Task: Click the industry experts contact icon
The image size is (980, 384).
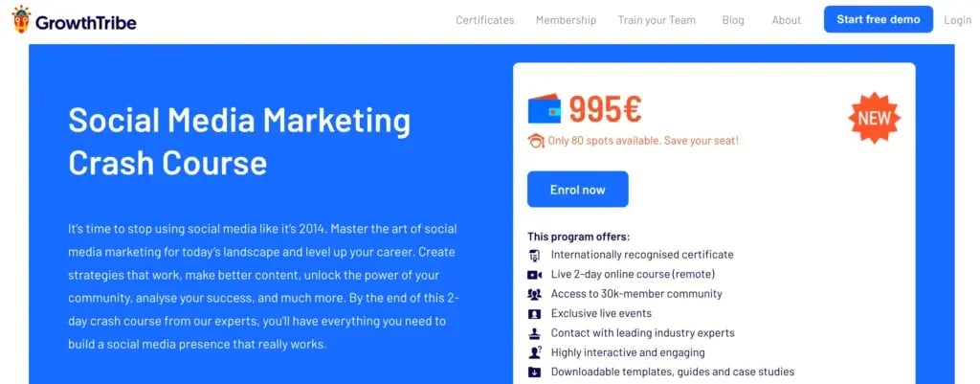Action: pyautogui.click(x=534, y=333)
